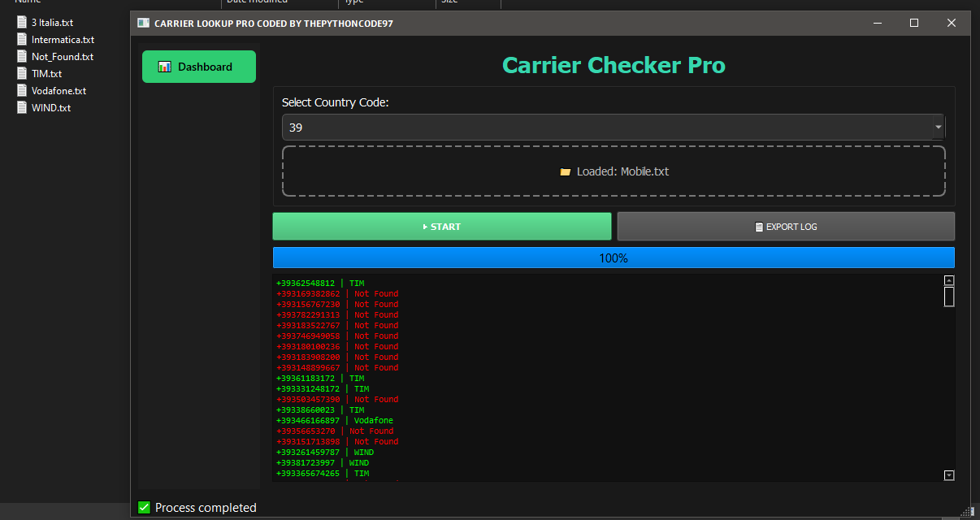The image size is (980, 520).
Task: Click log line +393180100236 Not Found
Action: click(x=337, y=347)
